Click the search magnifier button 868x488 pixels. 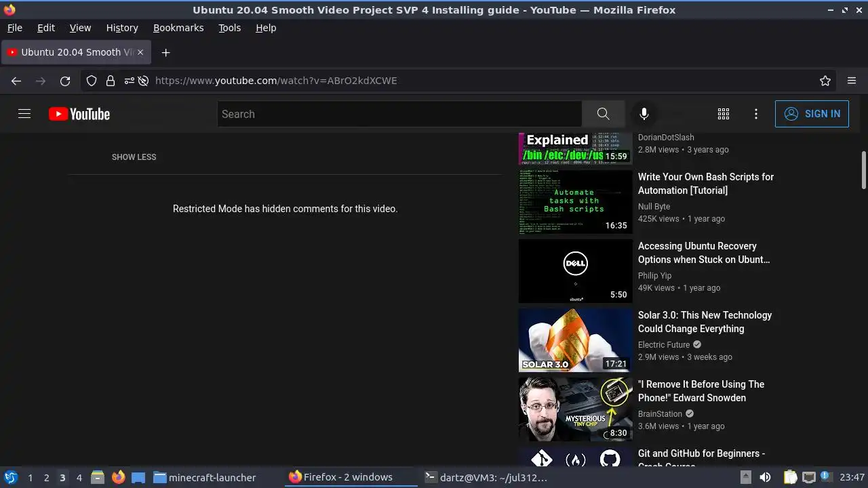[x=603, y=114]
